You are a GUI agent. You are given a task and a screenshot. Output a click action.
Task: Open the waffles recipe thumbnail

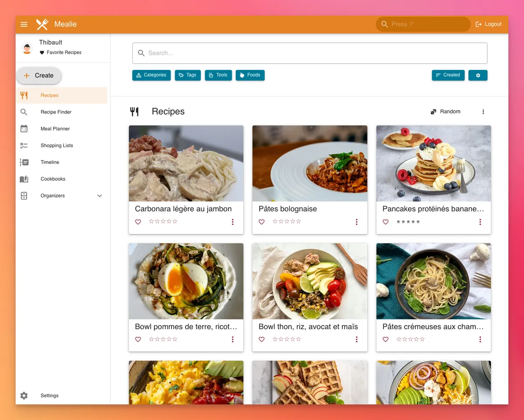(310, 382)
